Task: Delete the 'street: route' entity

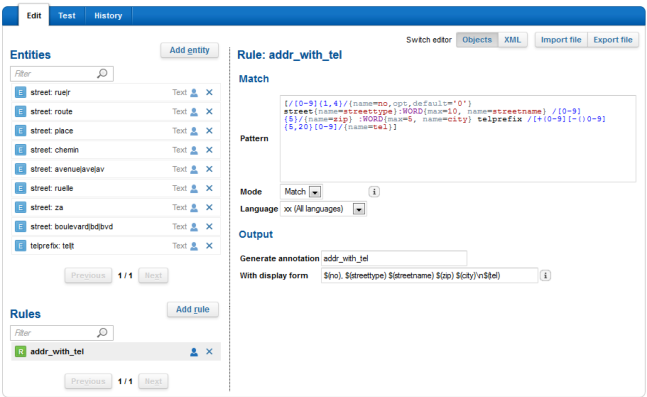Action: pos(209,111)
